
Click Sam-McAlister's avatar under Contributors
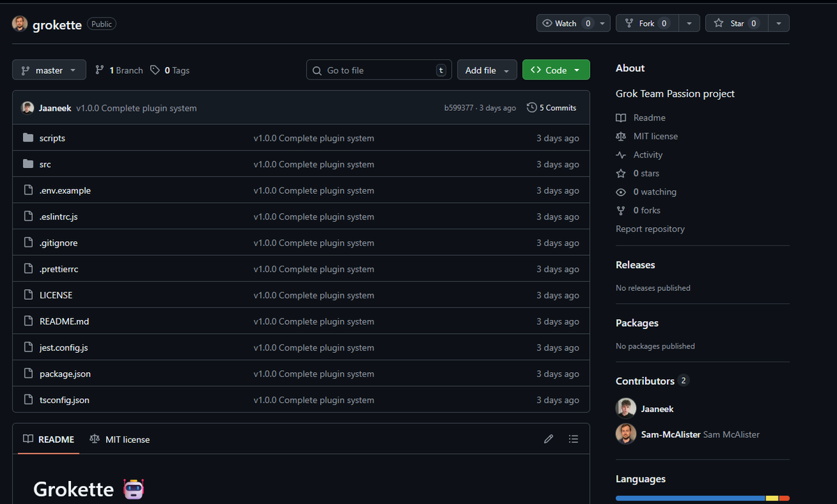click(626, 434)
